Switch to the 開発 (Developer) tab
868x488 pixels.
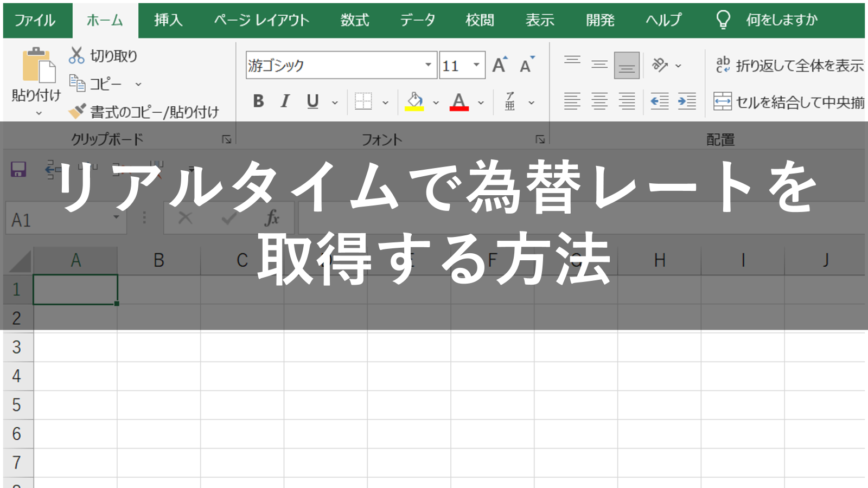tap(600, 21)
